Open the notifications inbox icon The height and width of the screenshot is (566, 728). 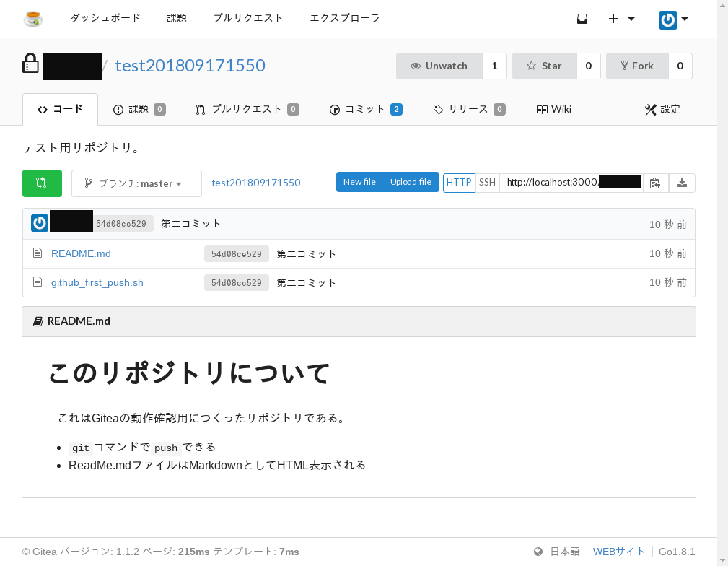click(x=582, y=19)
